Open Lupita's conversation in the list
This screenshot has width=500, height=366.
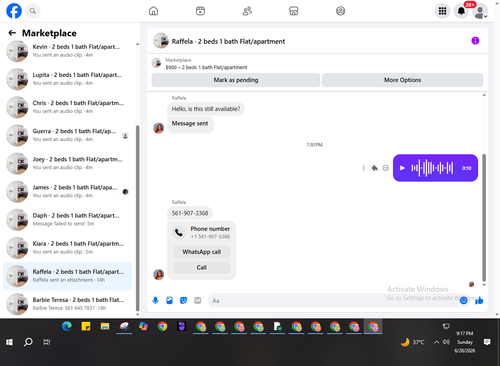click(x=67, y=79)
